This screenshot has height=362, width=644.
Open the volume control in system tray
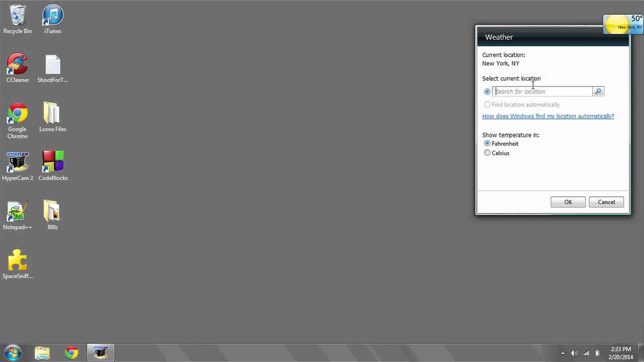tap(574, 352)
